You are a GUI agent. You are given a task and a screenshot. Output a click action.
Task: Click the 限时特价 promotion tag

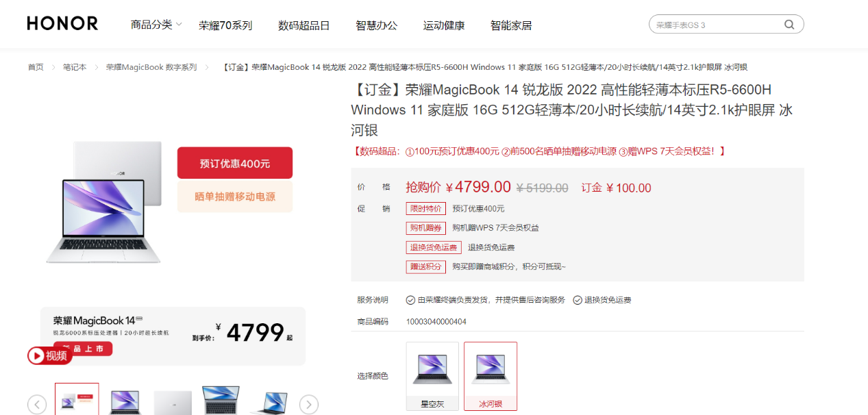[425, 209]
